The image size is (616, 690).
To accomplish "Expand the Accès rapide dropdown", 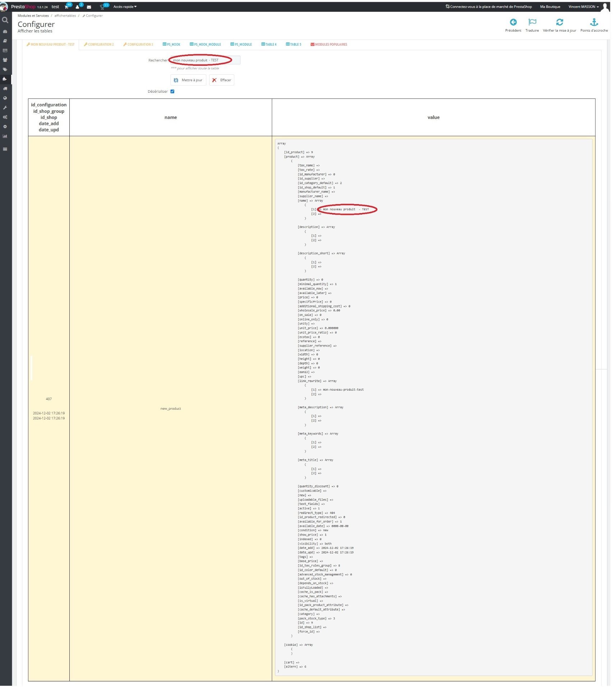I will pos(125,7).
